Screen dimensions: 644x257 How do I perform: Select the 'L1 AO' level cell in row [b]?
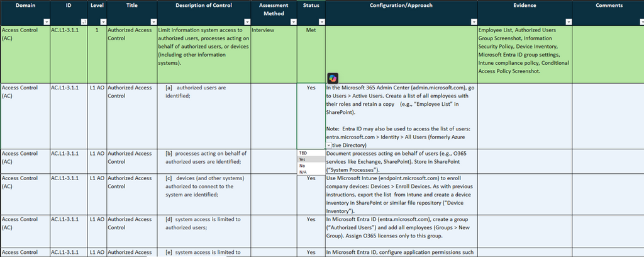(97, 161)
